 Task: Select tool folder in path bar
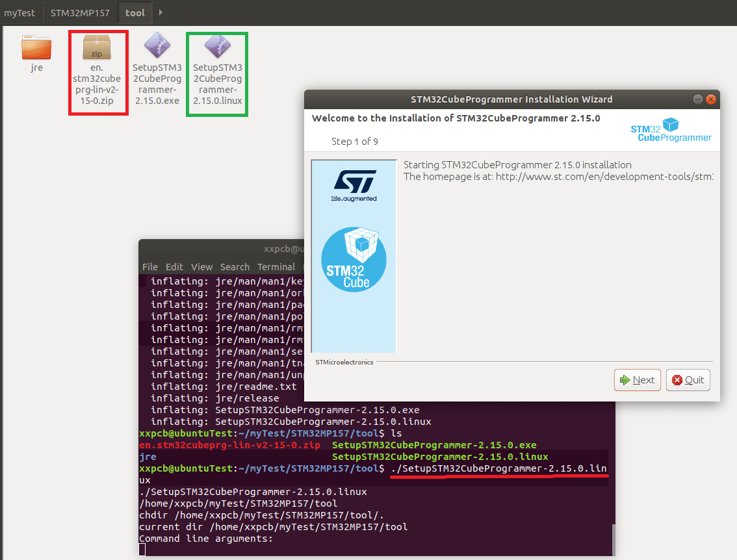[135, 13]
